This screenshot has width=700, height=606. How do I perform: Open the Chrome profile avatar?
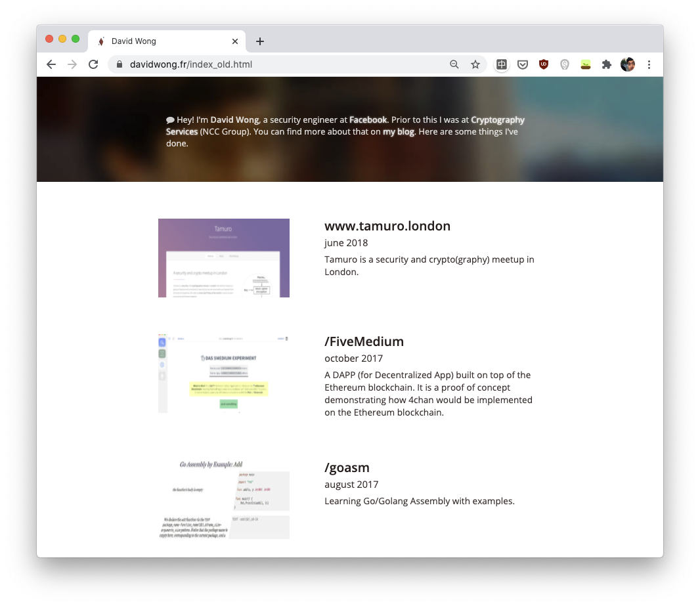tap(628, 64)
